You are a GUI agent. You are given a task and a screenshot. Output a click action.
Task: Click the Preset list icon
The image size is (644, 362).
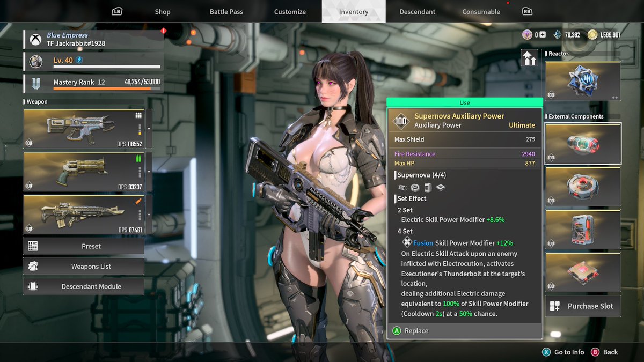pos(33,246)
